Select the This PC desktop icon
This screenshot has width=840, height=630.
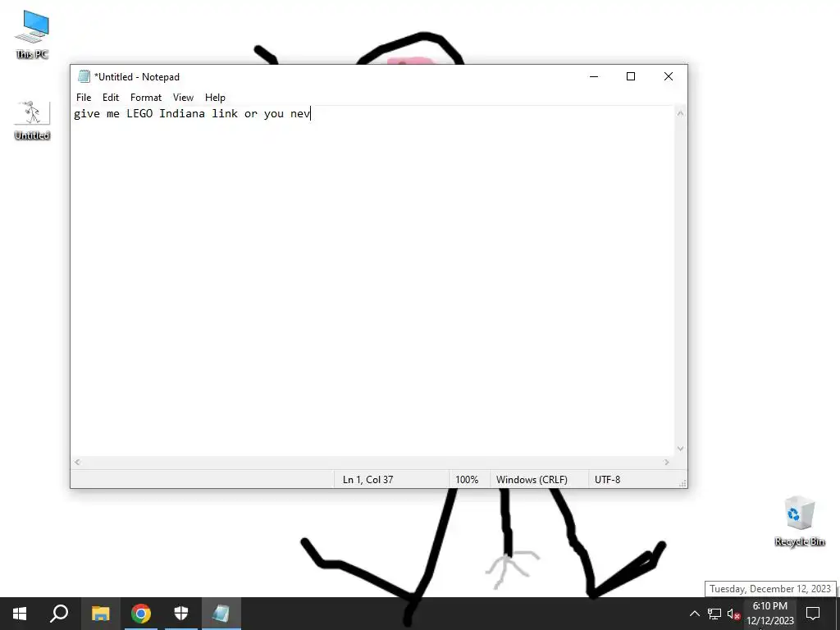coord(32,34)
